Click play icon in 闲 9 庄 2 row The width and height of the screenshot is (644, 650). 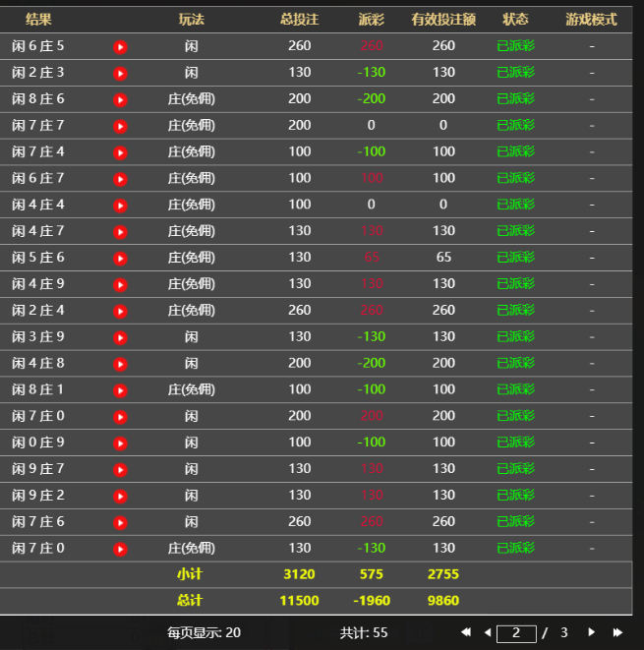(x=120, y=496)
